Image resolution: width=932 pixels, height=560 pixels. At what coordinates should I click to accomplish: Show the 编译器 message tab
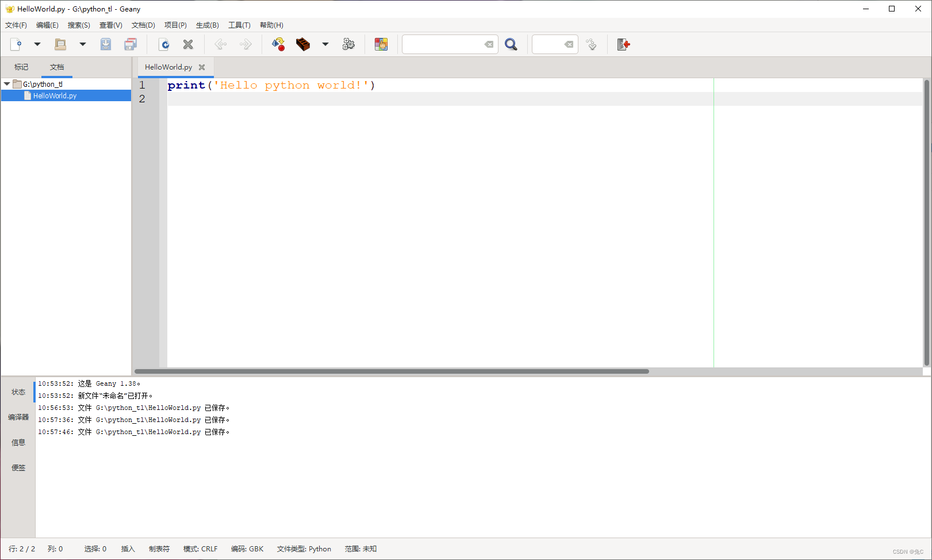tap(18, 417)
